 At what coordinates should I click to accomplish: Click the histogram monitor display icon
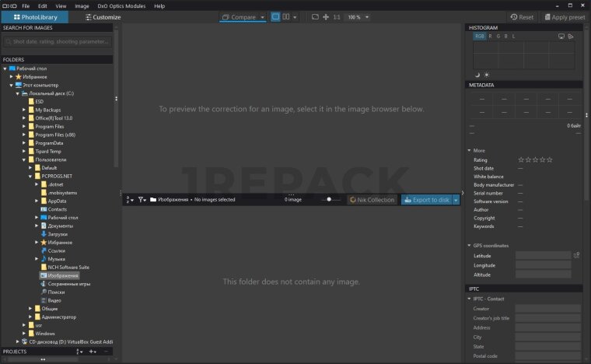click(561, 37)
